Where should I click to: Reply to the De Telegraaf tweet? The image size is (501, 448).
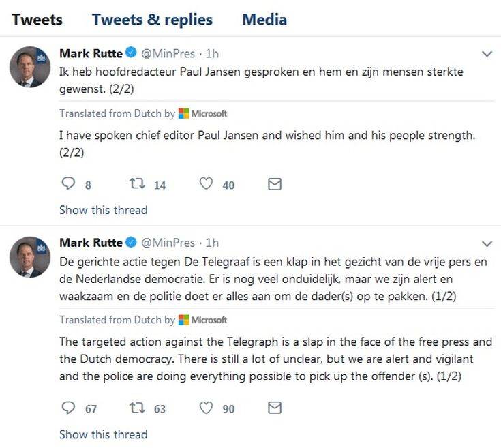(67, 408)
